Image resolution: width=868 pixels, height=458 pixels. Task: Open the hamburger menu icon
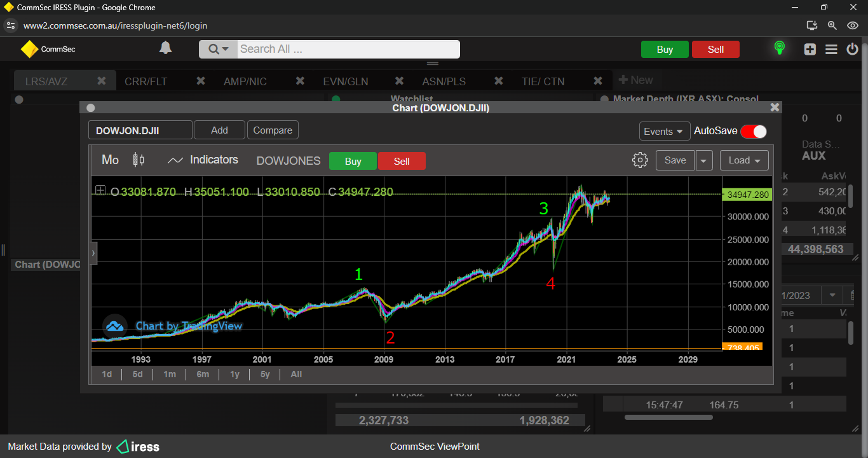click(x=831, y=49)
